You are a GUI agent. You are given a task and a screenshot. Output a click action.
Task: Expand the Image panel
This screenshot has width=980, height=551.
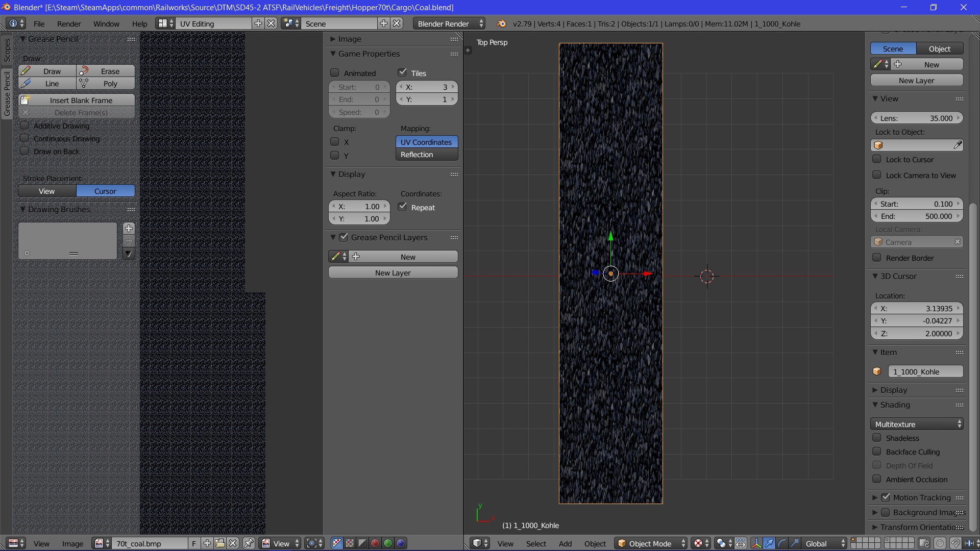(350, 39)
